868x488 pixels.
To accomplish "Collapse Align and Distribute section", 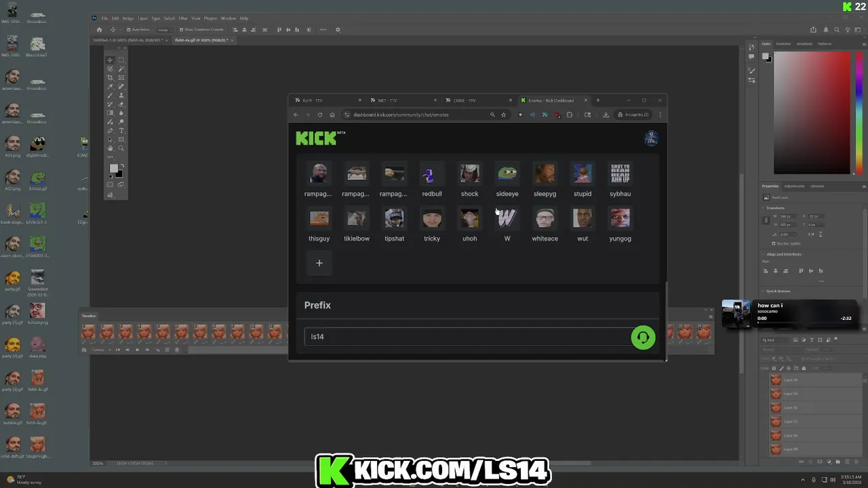I will tap(762, 254).
